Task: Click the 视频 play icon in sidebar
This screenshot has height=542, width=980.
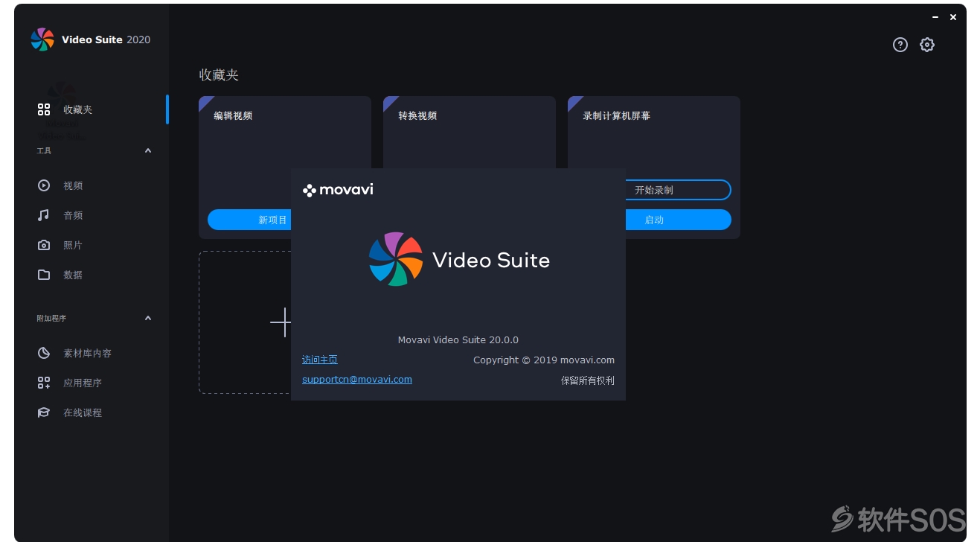Action: tap(44, 185)
